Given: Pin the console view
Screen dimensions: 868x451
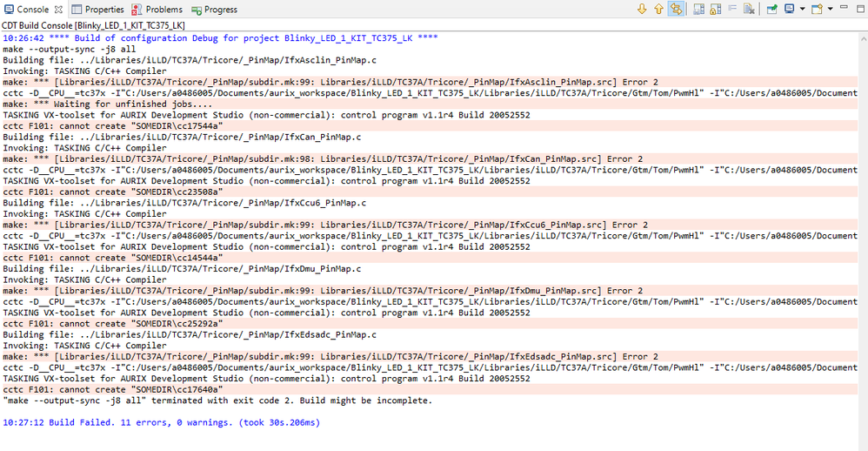Looking at the screenshot, I should pyautogui.click(x=771, y=10).
